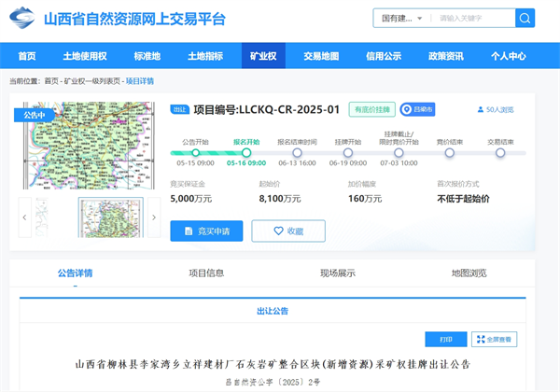Click the platform logo icon

coord(24,19)
